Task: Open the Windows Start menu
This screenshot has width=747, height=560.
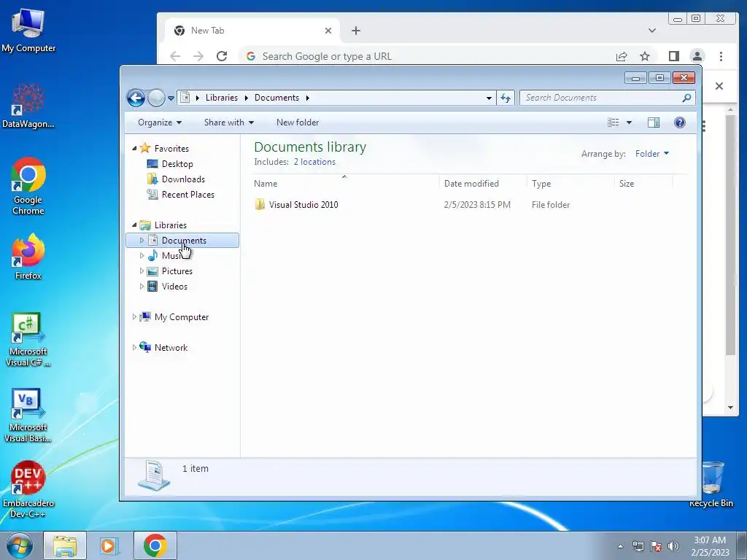Action: coord(19,545)
